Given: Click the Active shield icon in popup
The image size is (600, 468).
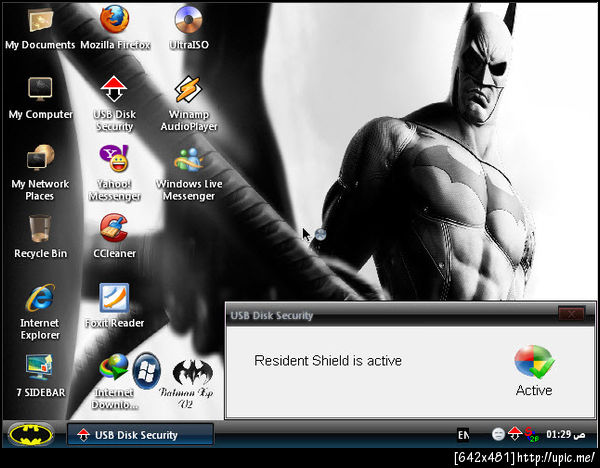Looking at the screenshot, I should click(534, 362).
